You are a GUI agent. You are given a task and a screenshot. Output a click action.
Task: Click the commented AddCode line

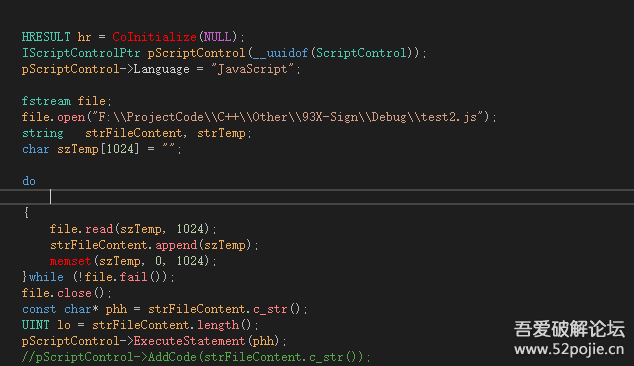point(197,357)
